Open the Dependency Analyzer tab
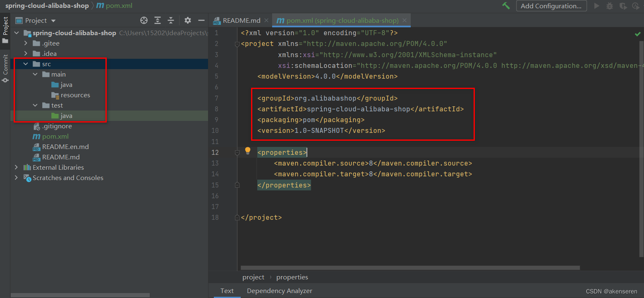The width and height of the screenshot is (644, 298). [x=280, y=291]
